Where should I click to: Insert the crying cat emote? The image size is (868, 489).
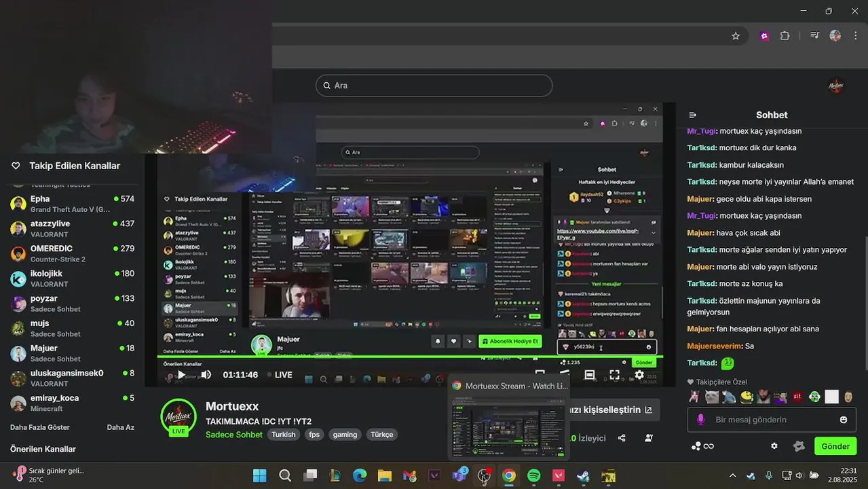coord(711,397)
